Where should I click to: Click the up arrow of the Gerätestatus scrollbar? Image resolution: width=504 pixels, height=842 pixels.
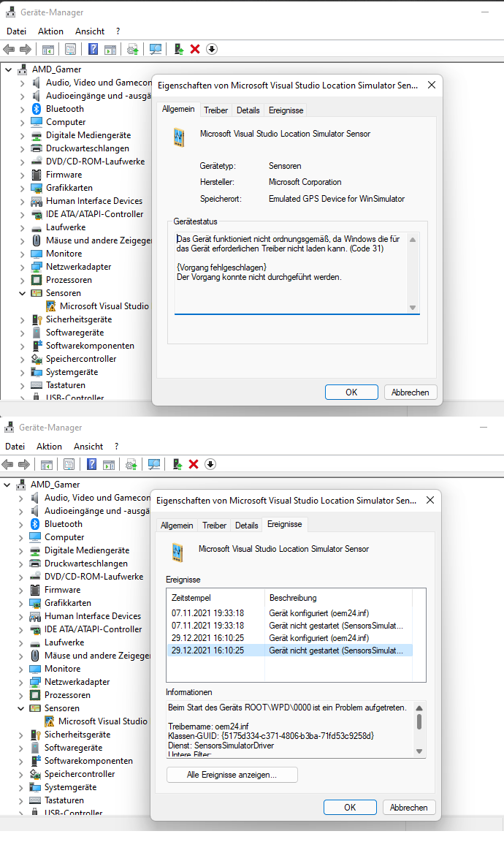pyautogui.click(x=413, y=240)
